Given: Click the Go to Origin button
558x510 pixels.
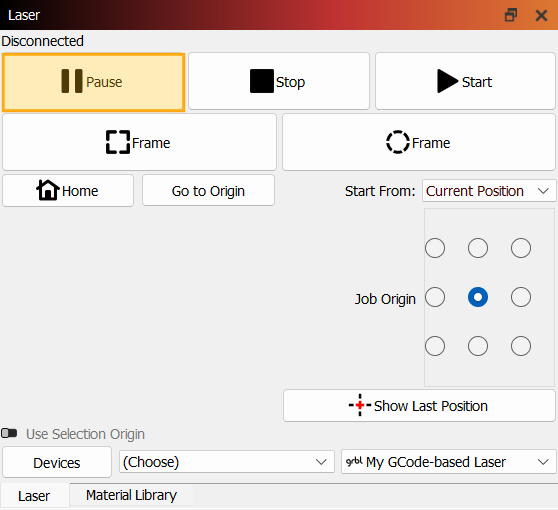Looking at the screenshot, I should pos(209,190).
